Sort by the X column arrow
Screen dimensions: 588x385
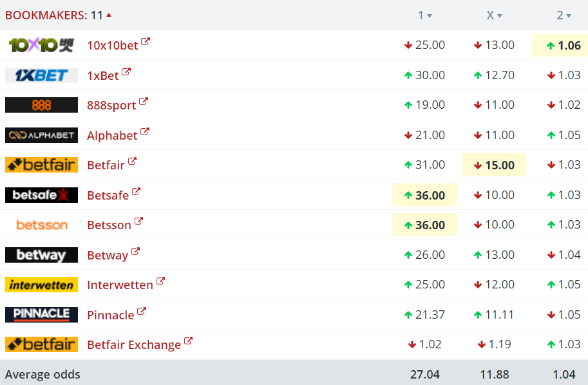[500, 15]
